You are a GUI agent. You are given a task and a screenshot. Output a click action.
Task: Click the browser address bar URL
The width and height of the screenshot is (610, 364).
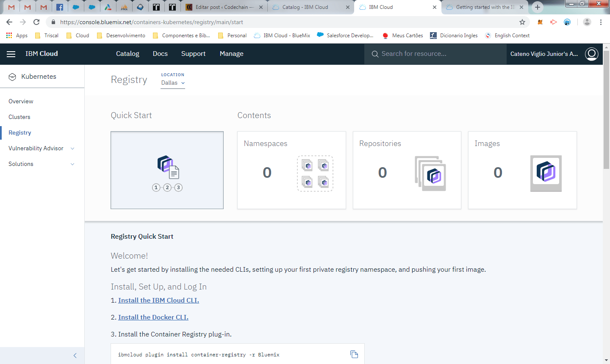(152, 22)
